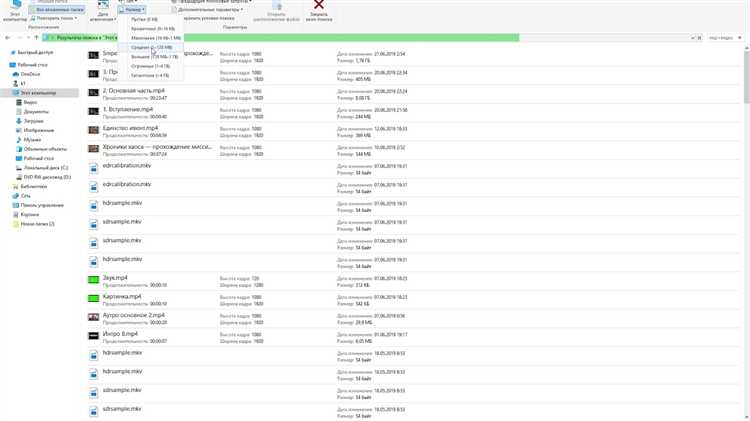The width and height of the screenshot is (750, 421).
Task: Click the search box at top right
Action: 724,37
